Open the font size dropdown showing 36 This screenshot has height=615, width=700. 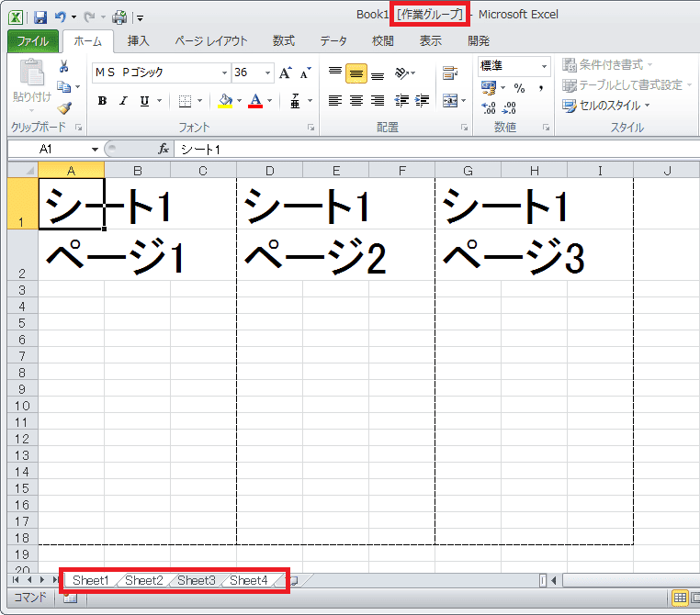(268, 73)
